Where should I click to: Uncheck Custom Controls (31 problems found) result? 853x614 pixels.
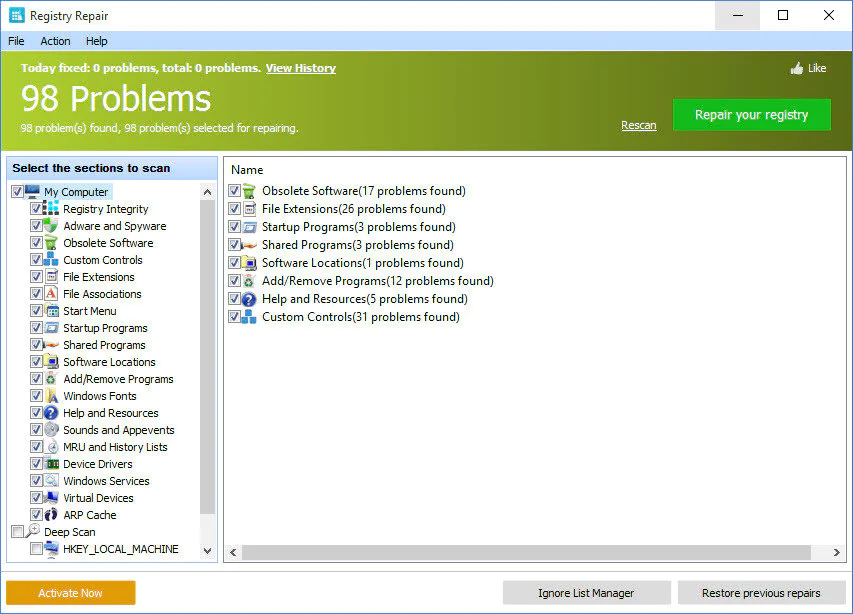click(x=234, y=317)
